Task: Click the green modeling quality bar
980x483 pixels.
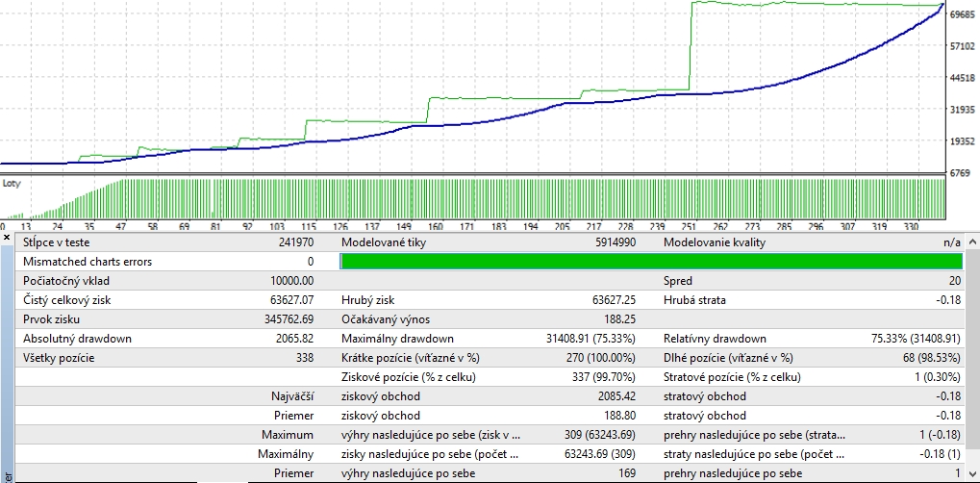Action: [x=651, y=262]
